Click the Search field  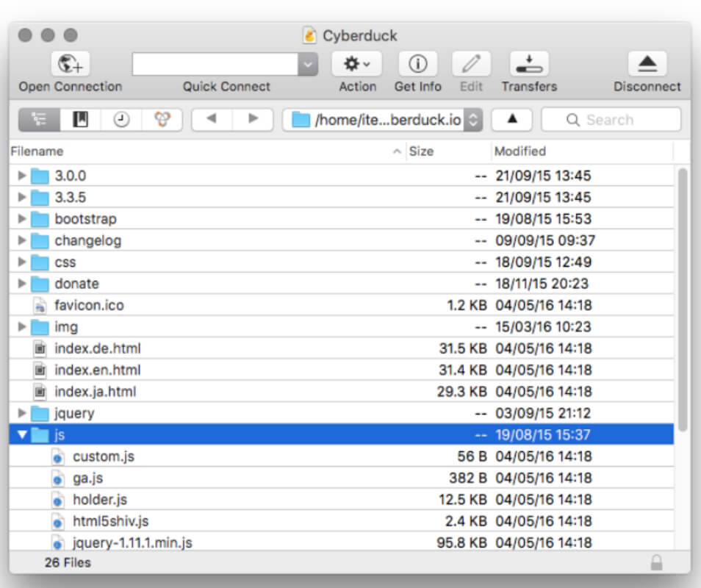coord(611,119)
